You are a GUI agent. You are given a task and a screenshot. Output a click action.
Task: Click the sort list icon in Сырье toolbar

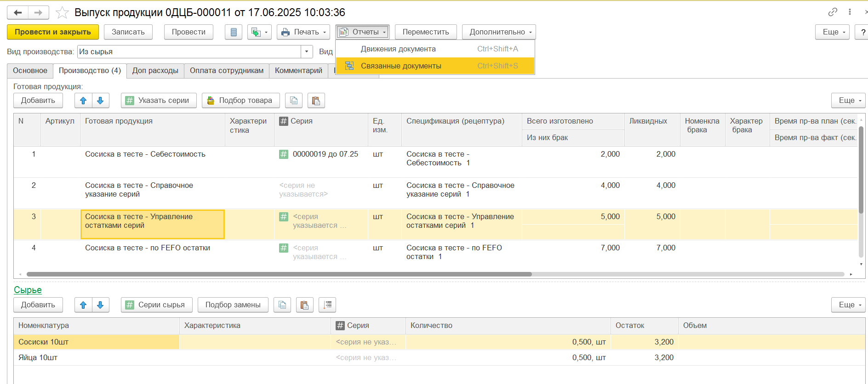[x=327, y=305]
